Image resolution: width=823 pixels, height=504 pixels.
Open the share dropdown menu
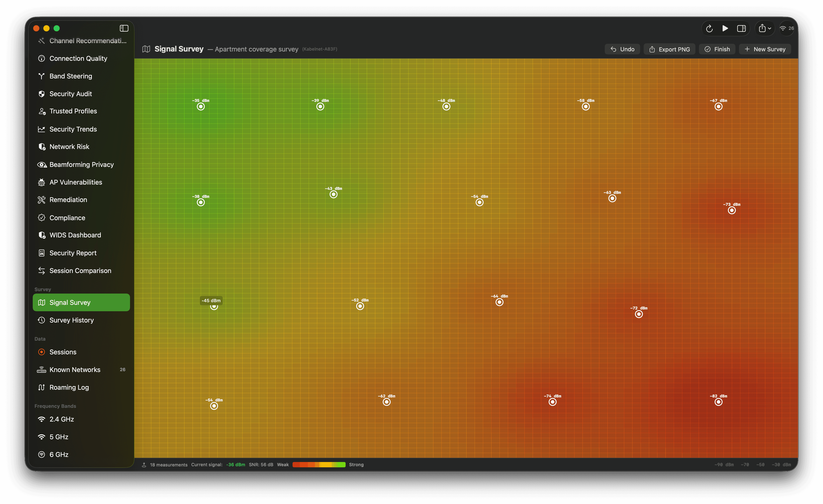(765, 29)
